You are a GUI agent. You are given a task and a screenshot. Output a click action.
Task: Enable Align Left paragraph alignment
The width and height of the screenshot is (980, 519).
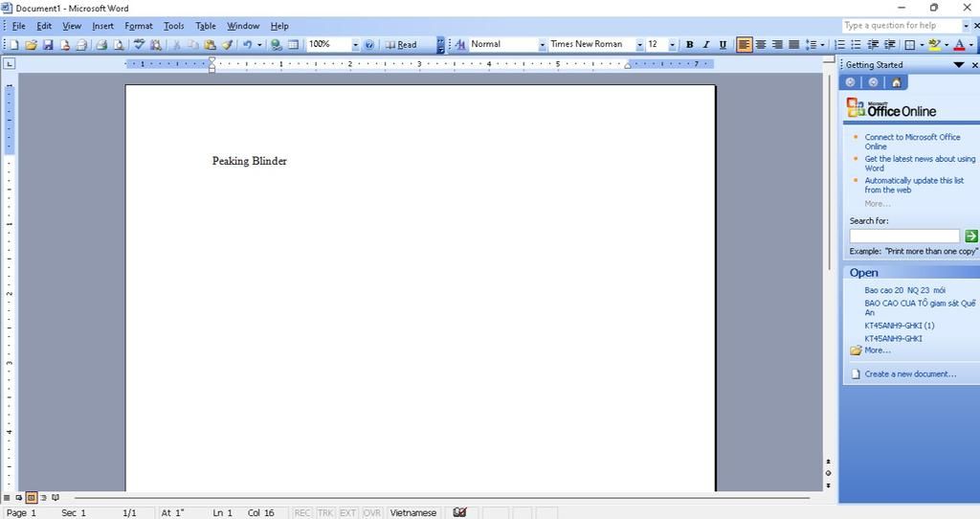coord(744,44)
